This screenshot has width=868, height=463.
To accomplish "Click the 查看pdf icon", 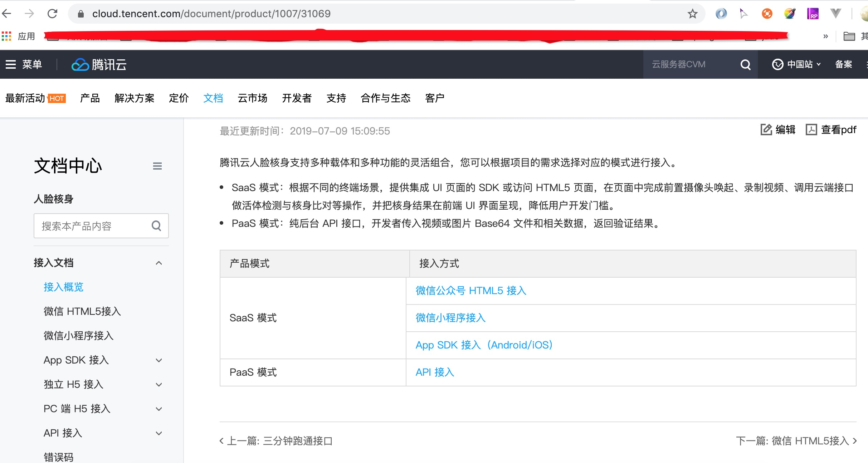I will [811, 130].
